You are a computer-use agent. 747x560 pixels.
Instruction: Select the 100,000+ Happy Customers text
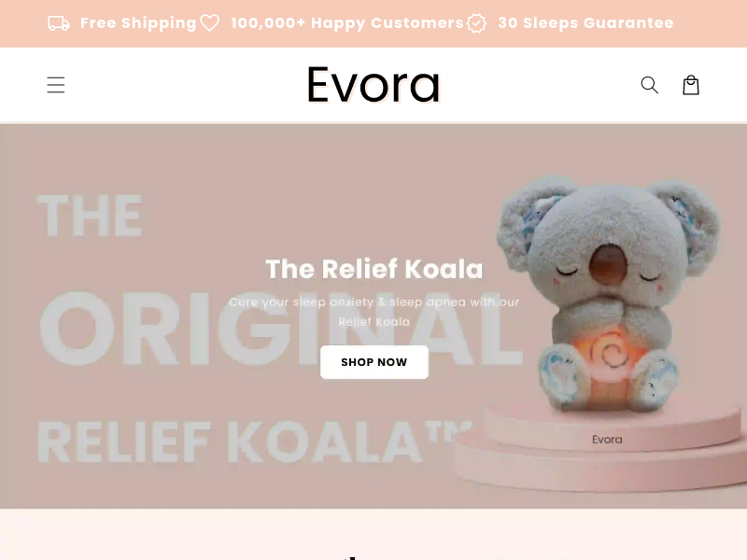pos(347,22)
